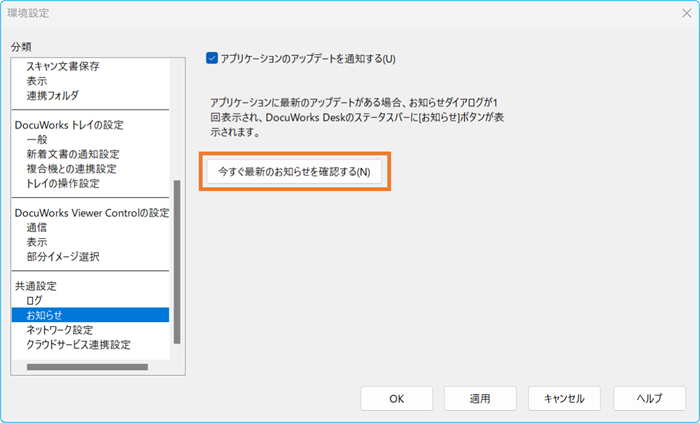The height and width of the screenshot is (423, 700).
Task: Select スキャン文書保存 in category list
Action: click(62, 66)
